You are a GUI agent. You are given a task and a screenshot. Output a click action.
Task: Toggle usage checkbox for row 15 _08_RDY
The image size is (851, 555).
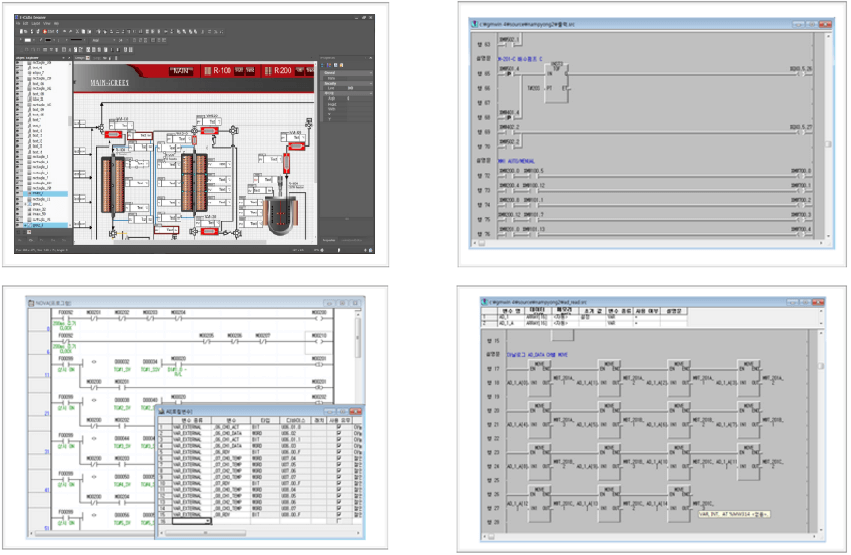coord(341,514)
